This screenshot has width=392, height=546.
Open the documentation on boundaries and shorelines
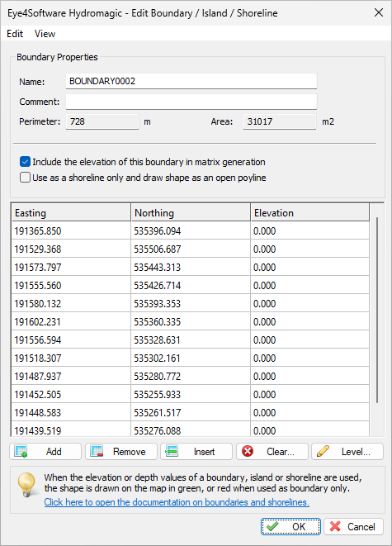click(177, 502)
